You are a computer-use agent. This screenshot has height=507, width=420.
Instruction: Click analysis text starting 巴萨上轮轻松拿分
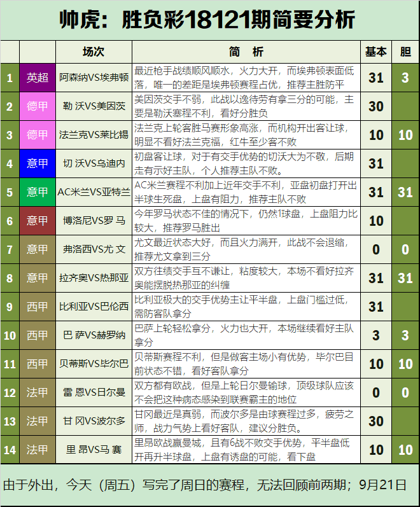click(244, 335)
